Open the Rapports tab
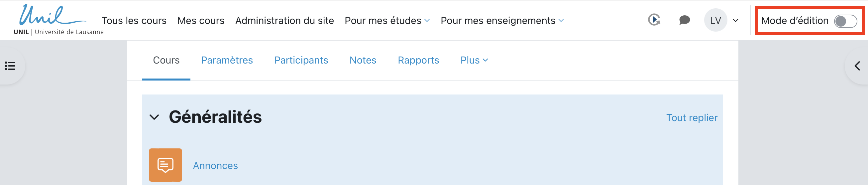The image size is (868, 185). pyautogui.click(x=418, y=60)
